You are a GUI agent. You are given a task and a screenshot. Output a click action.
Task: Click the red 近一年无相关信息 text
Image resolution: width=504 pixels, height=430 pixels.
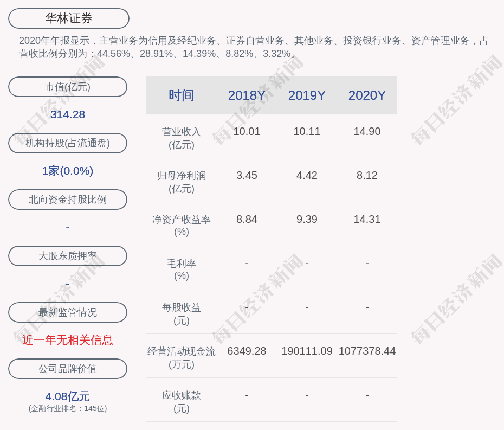tap(68, 340)
